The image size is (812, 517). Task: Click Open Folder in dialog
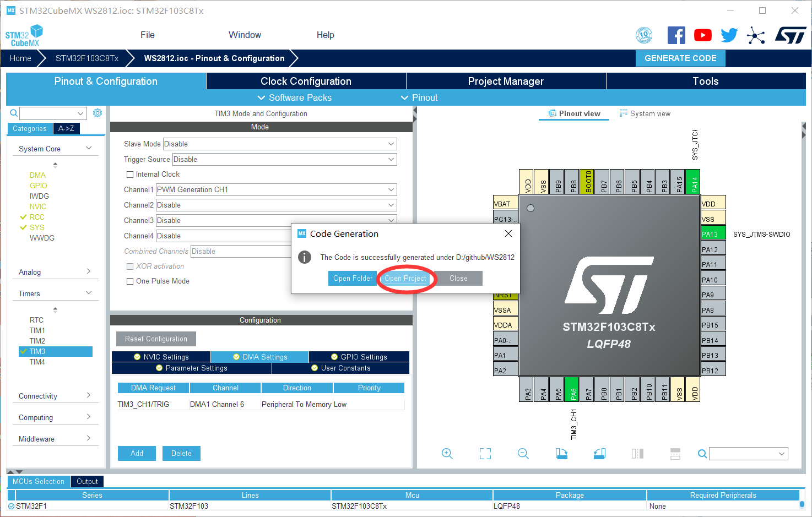pos(353,278)
